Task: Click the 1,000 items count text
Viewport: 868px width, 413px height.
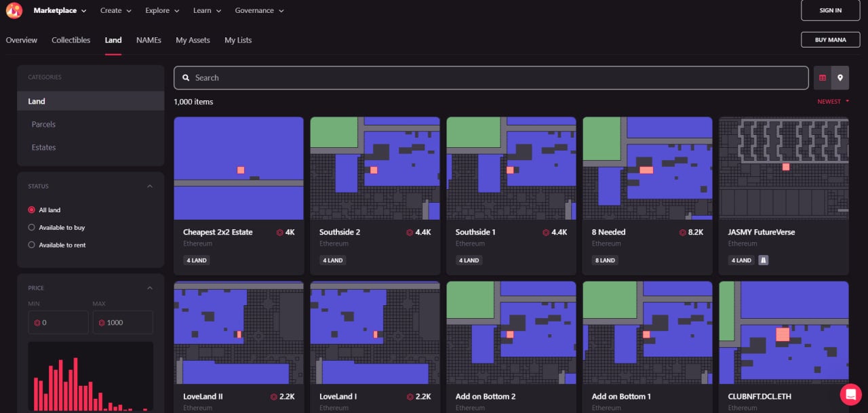Action: pos(193,102)
